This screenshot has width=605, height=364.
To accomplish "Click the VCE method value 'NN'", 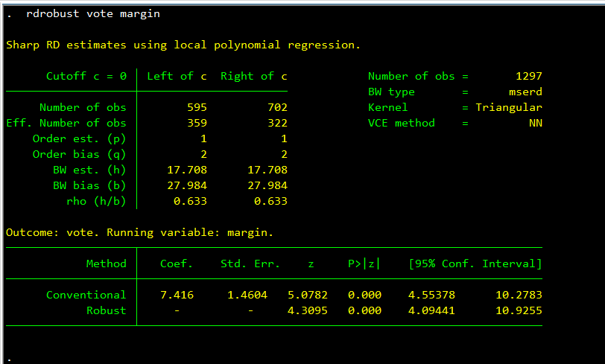I will 535,123.
